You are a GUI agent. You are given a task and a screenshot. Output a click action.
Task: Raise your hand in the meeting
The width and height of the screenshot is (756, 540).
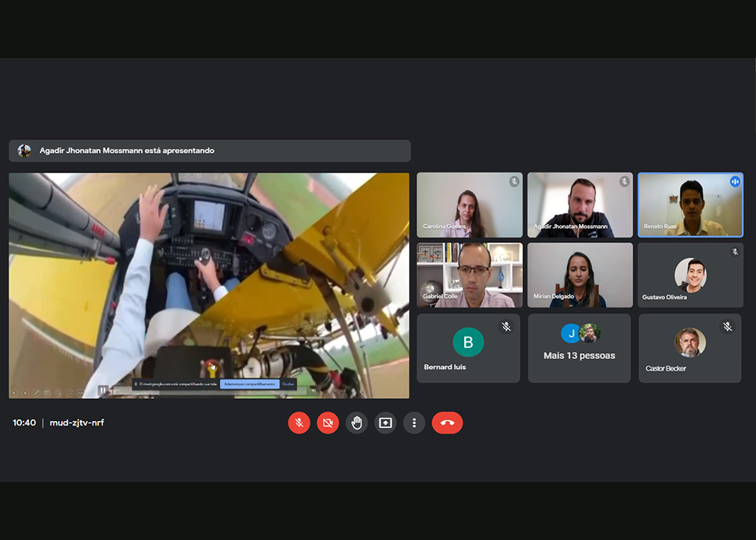[356, 423]
